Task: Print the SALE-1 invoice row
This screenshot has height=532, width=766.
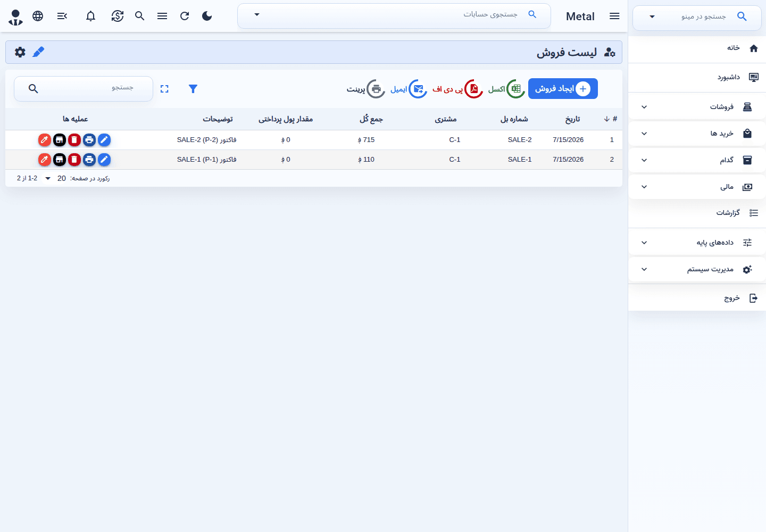Action: (x=89, y=160)
